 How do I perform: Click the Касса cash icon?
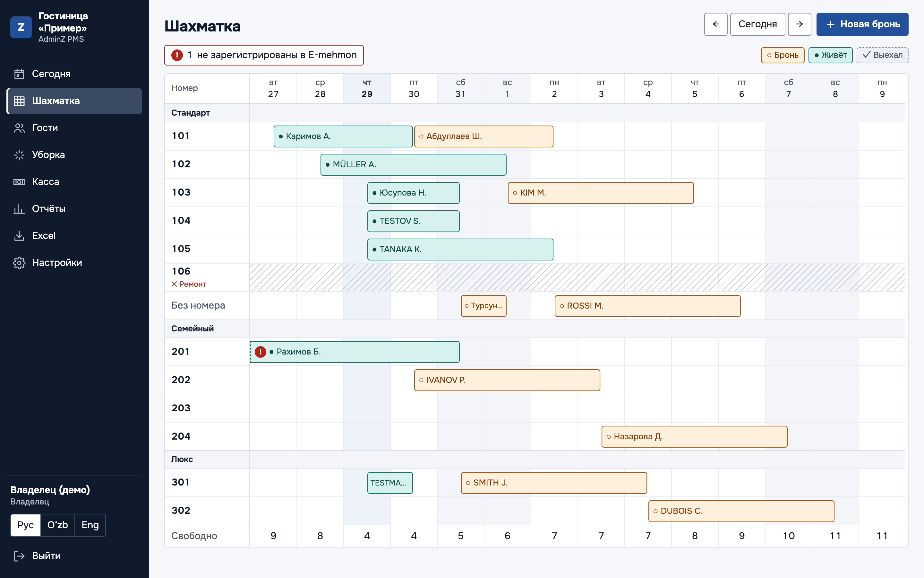(x=19, y=181)
